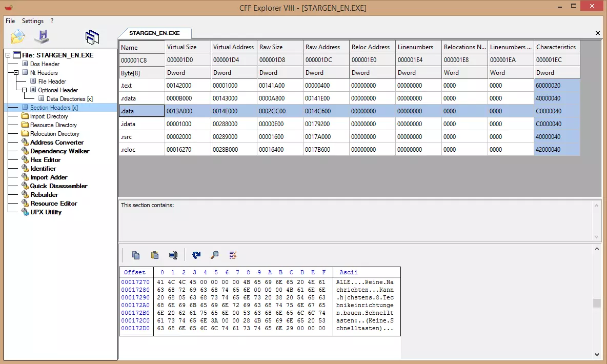Open a file with the folder toolbar icon
The height and width of the screenshot is (364, 607).
(x=18, y=37)
